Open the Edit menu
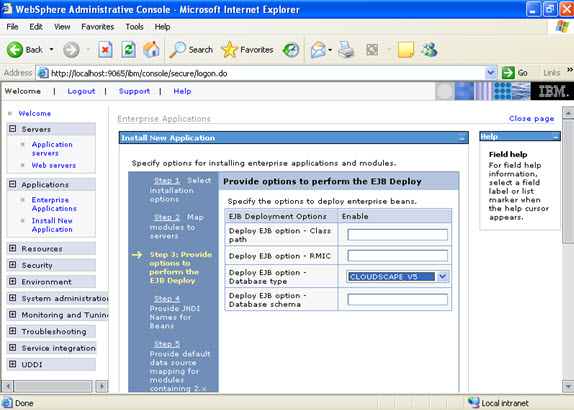 [36, 27]
